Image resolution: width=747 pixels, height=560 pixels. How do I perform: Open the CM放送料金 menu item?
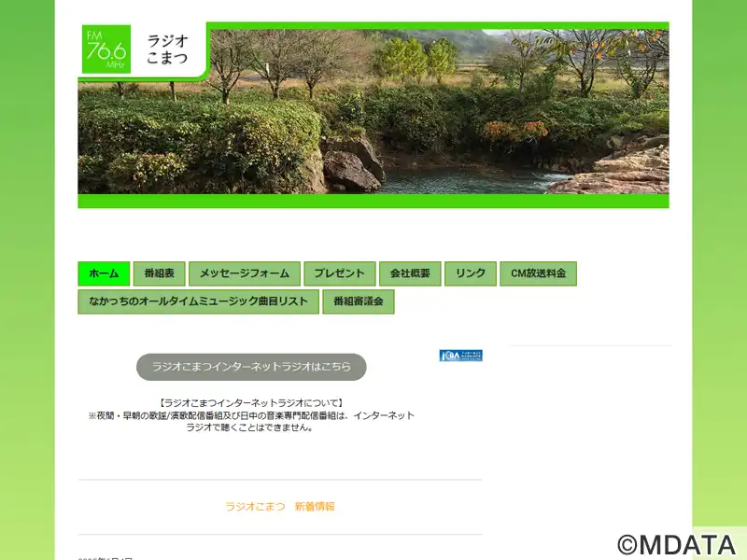(x=539, y=273)
